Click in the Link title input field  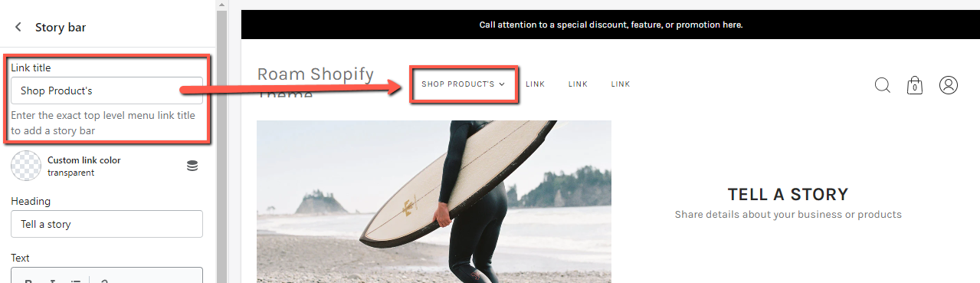[x=107, y=90]
